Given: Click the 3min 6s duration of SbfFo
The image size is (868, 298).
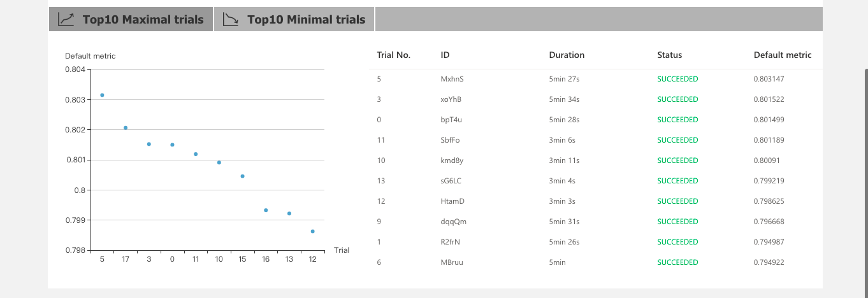Looking at the screenshot, I should (563, 140).
